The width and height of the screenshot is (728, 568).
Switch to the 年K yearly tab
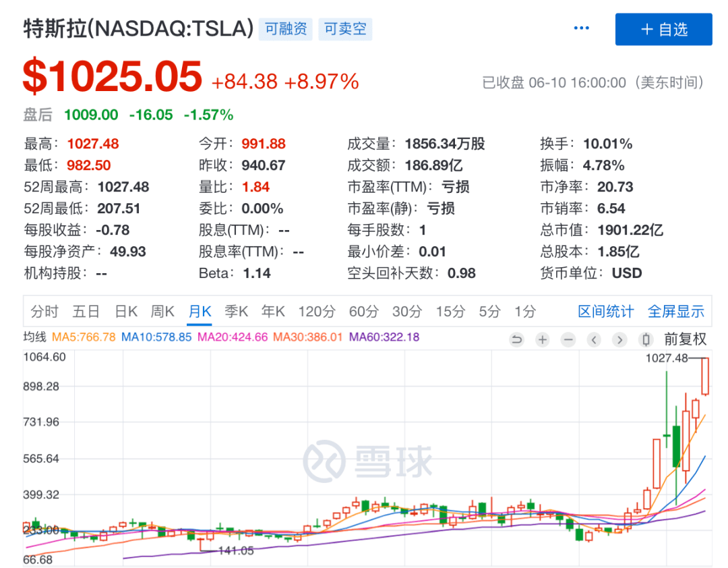pos(272,311)
